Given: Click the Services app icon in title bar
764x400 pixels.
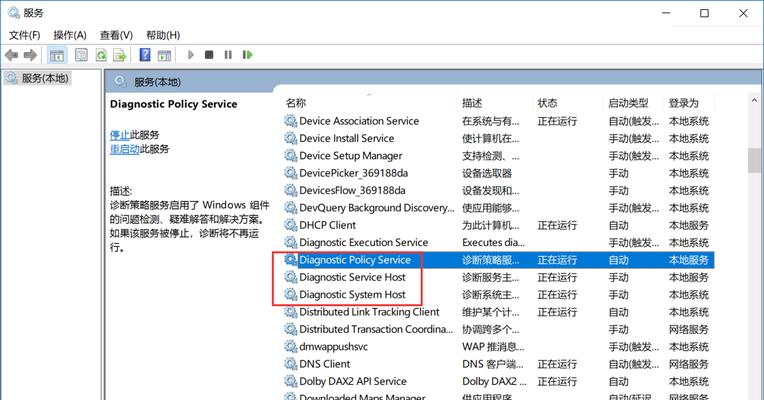Looking at the screenshot, I should (x=14, y=13).
